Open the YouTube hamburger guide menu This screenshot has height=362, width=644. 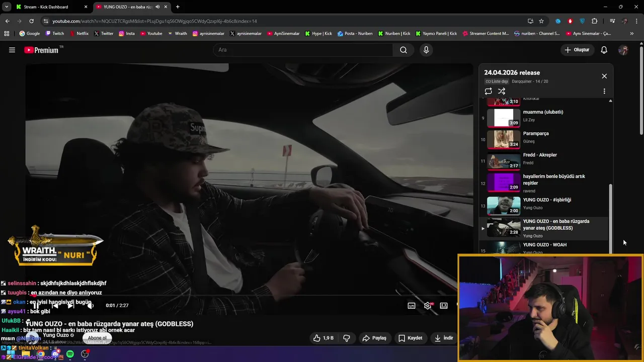click(12, 50)
